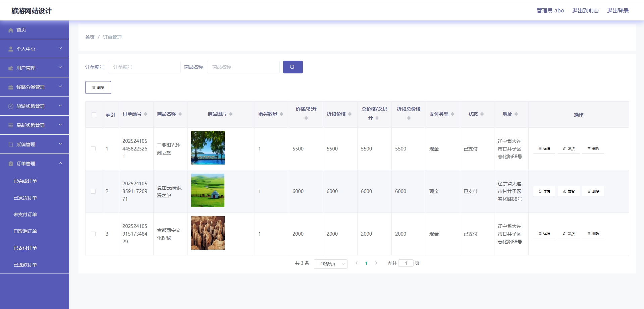Screen dimensions: 644x309
Task: Sort by 折扣价格 column arrows
Action: [x=350, y=114]
